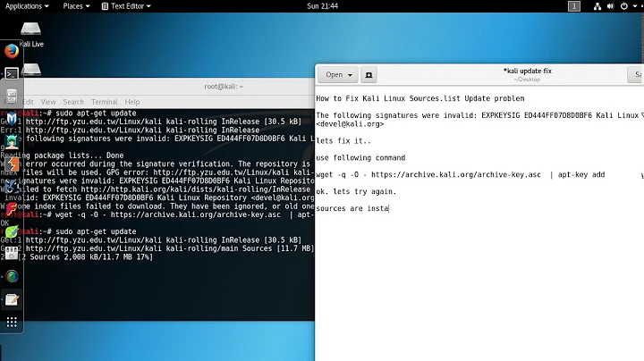Click '<devel@kali.org>' text in editor
The width and height of the screenshot is (644, 361).
[x=350, y=124]
